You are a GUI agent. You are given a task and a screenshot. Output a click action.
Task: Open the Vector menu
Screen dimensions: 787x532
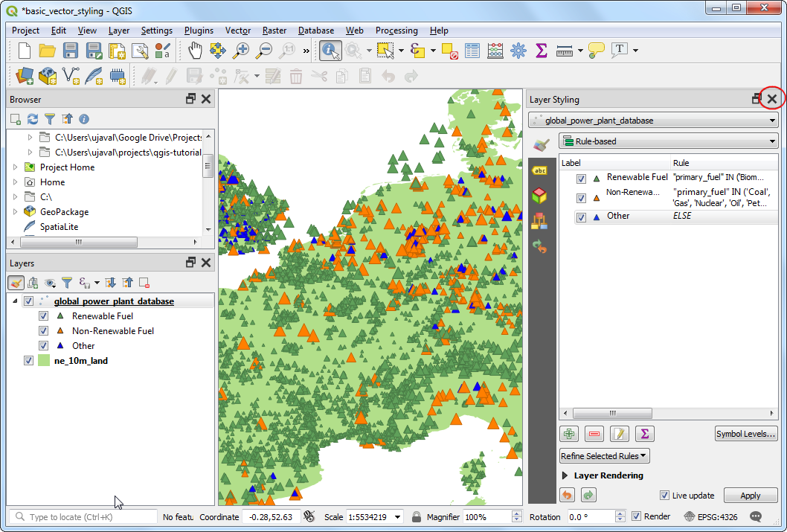coord(238,31)
